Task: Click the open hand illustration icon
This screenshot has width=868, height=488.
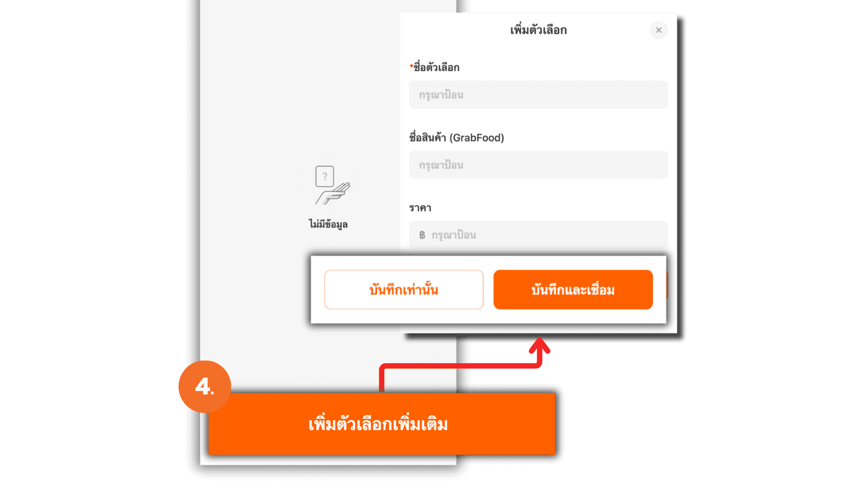Action: point(334,194)
